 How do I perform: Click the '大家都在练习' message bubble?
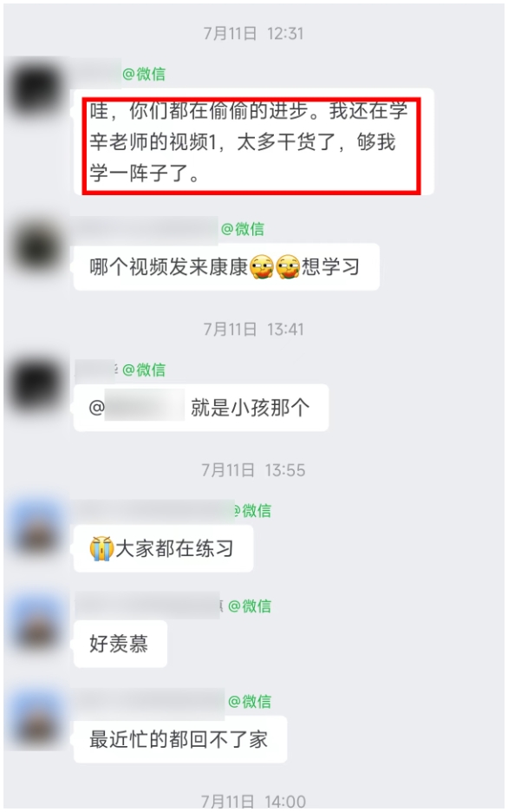tap(164, 548)
